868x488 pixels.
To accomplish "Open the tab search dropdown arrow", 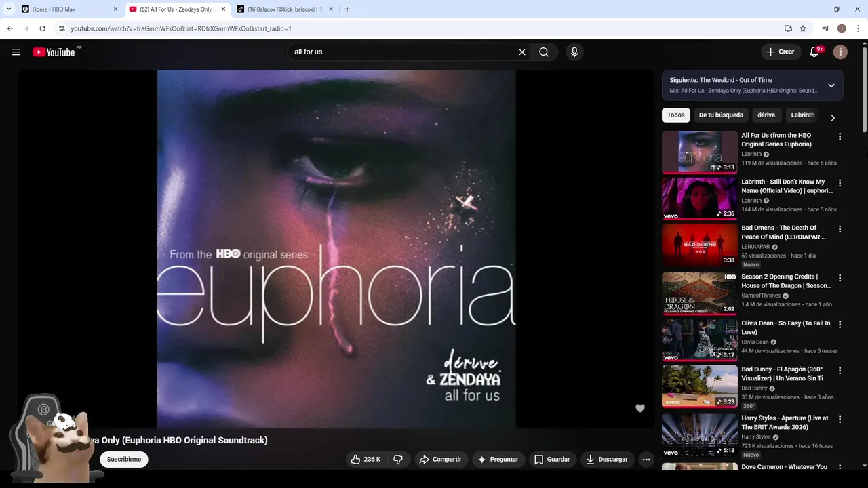I will pyautogui.click(x=9, y=9).
